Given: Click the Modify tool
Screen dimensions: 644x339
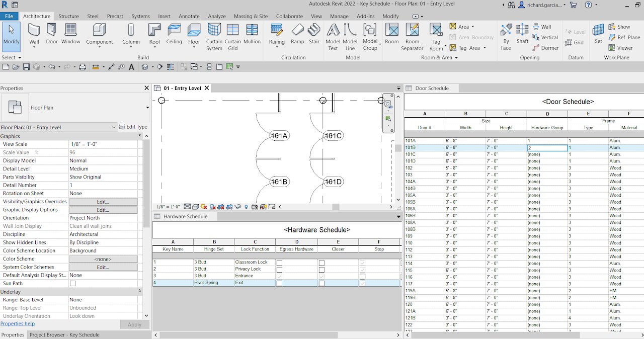Looking at the screenshot, I should pyautogui.click(x=11, y=36).
